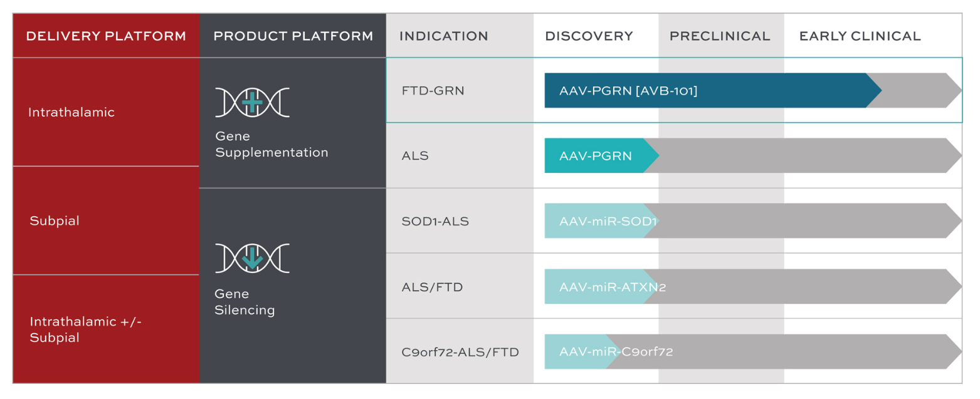Screen dimensions: 980x399
Task: Select the Subpial delivery platform cell
Action: tap(55, 220)
